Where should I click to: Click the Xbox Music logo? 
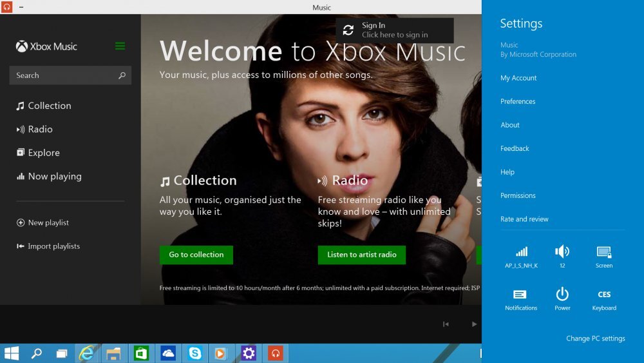[46, 46]
